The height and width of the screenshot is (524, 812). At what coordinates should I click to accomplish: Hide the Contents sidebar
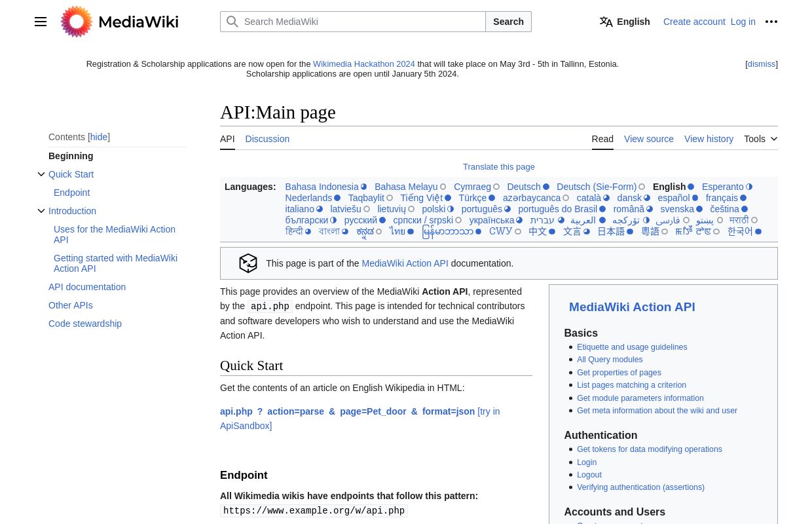[99, 137]
